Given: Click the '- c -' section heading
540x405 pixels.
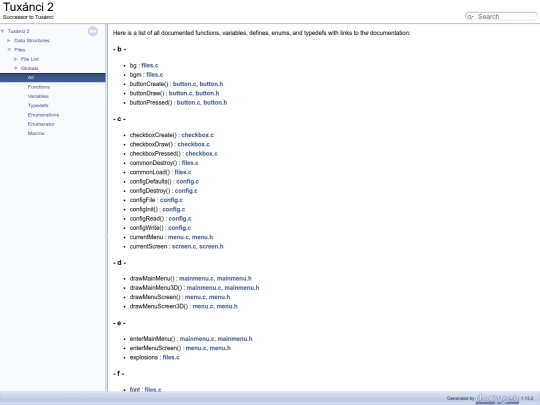Looking at the screenshot, I should (119, 119).
